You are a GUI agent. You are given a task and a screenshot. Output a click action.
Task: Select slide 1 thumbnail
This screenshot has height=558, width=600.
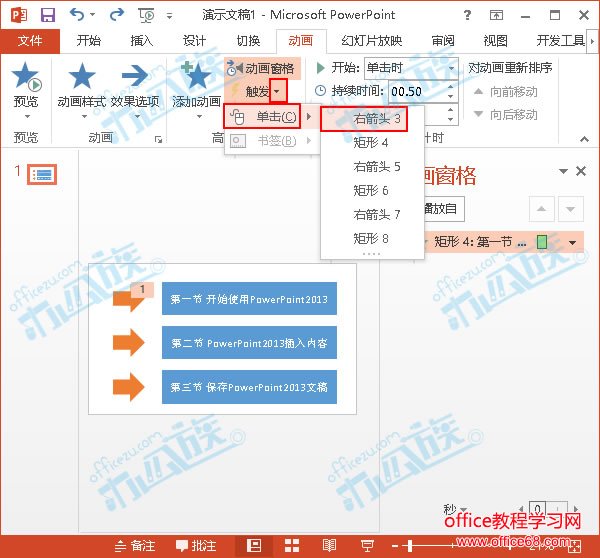(x=42, y=175)
